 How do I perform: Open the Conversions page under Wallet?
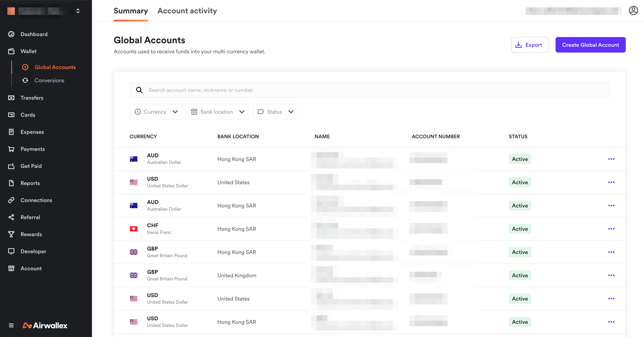[x=49, y=80]
